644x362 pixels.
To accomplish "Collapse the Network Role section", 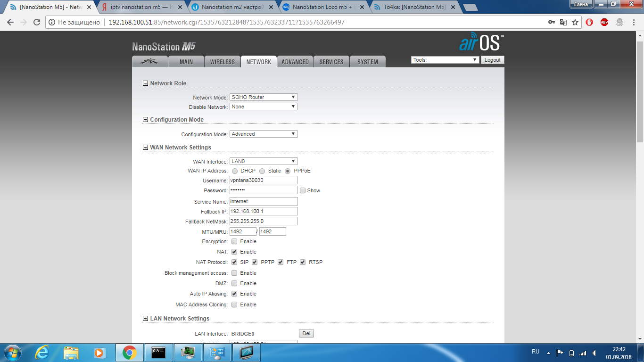I will (x=145, y=83).
